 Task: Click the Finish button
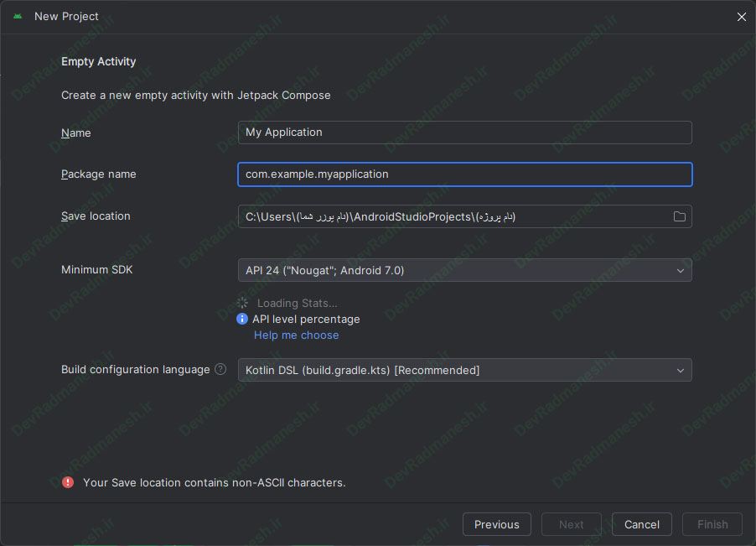pos(712,524)
